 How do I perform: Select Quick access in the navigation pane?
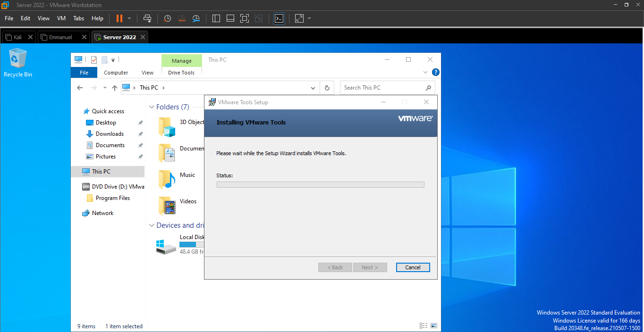tap(108, 111)
